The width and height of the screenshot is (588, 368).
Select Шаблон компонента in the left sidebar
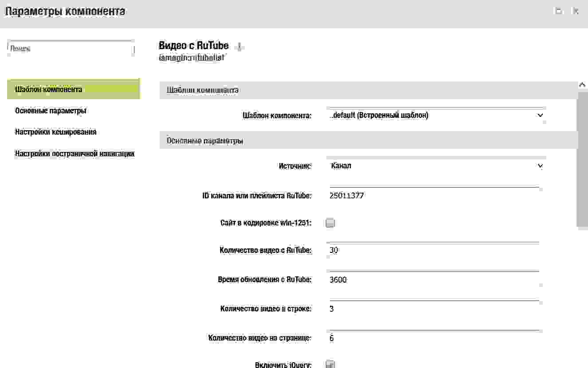[74, 89]
